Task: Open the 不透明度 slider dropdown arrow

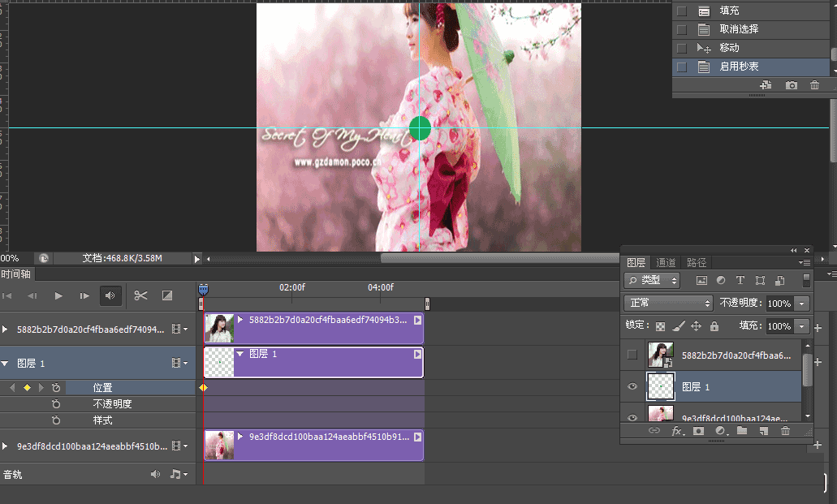Action: pyautogui.click(x=802, y=304)
